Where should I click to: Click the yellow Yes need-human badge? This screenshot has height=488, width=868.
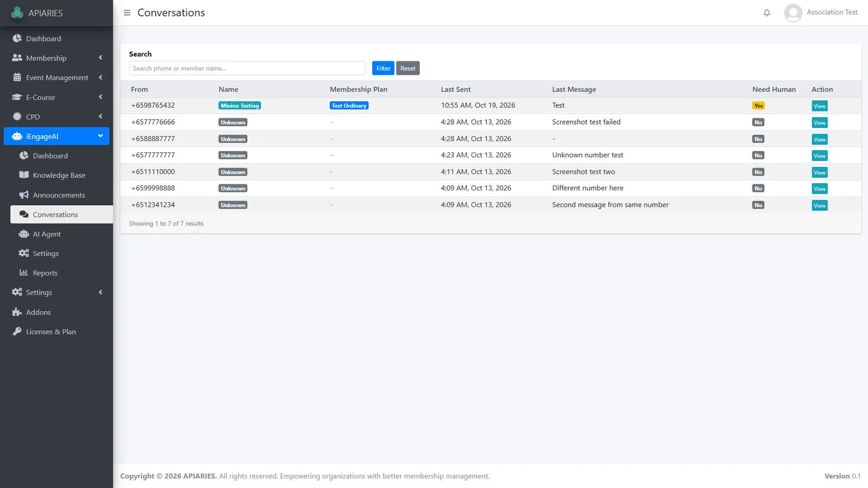point(758,106)
